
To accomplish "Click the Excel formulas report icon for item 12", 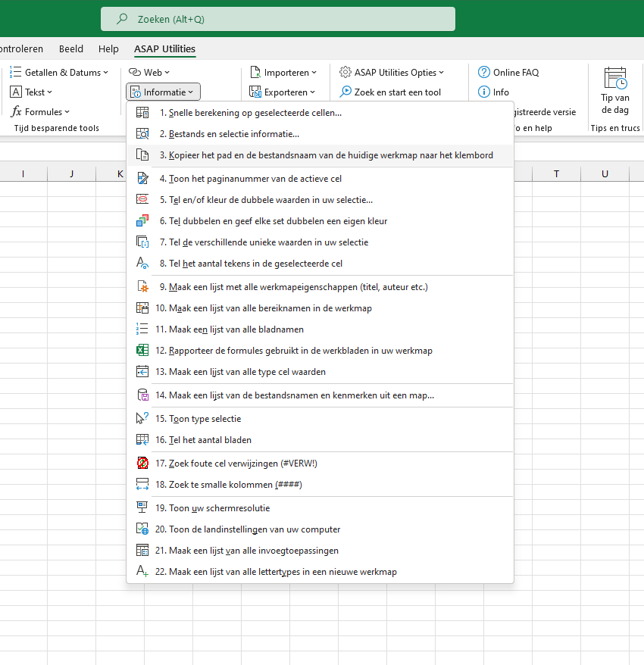I will [142, 351].
